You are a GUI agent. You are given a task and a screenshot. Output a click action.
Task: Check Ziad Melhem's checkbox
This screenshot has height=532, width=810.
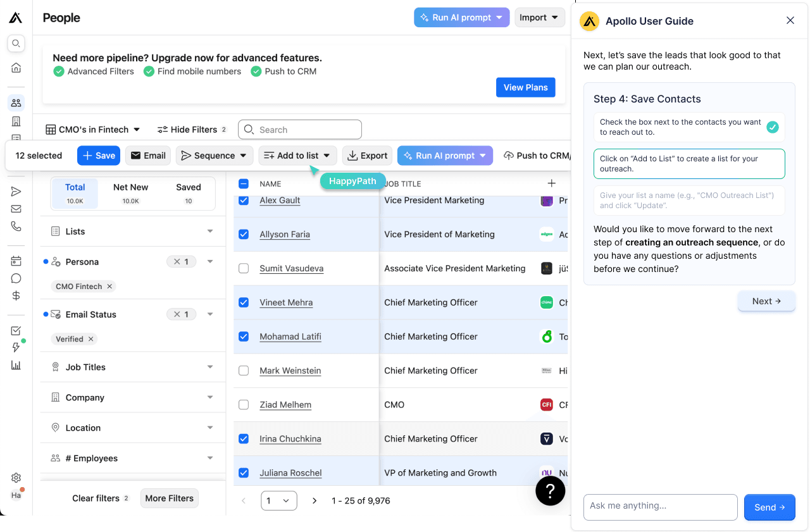(x=244, y=405)
